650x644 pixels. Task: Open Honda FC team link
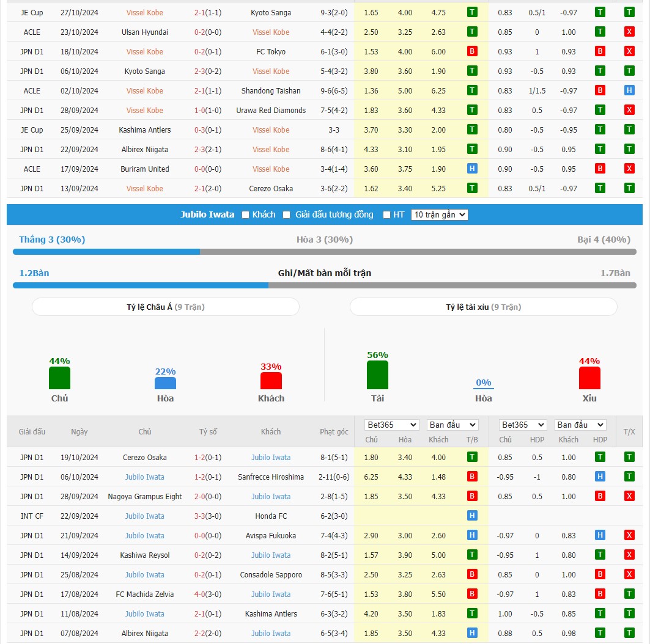click(x=271, y=516)
